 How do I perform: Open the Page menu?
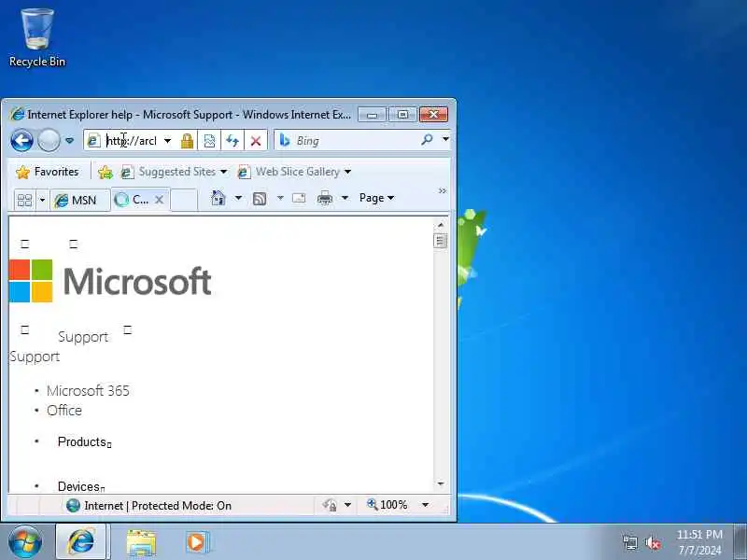376,198
